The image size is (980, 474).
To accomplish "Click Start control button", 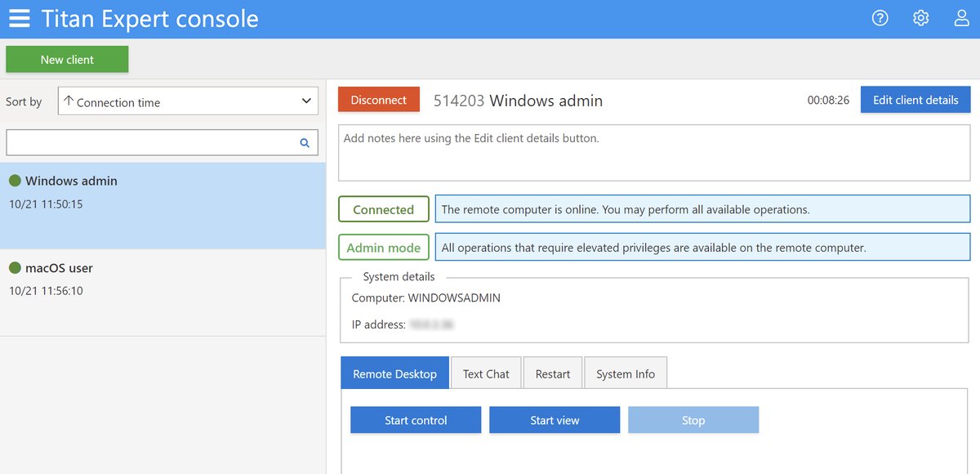I will 416,420.
